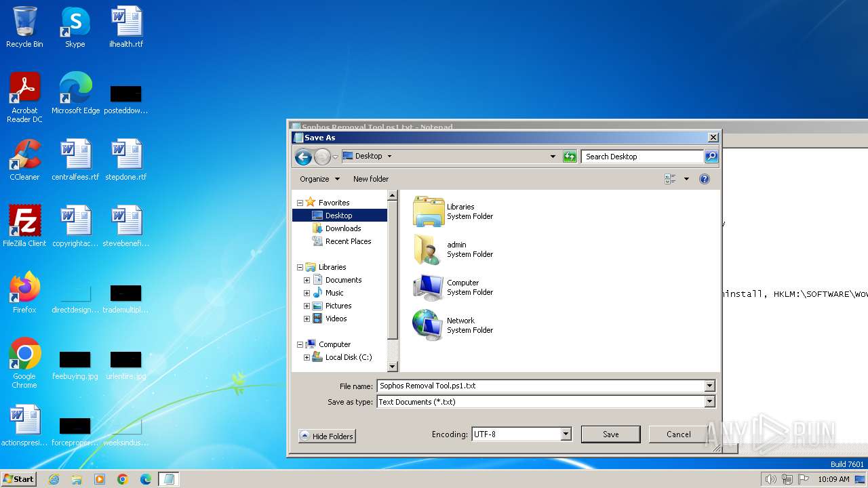
Task: Open the File name history dropdown arrow
Action: (709, 386)
